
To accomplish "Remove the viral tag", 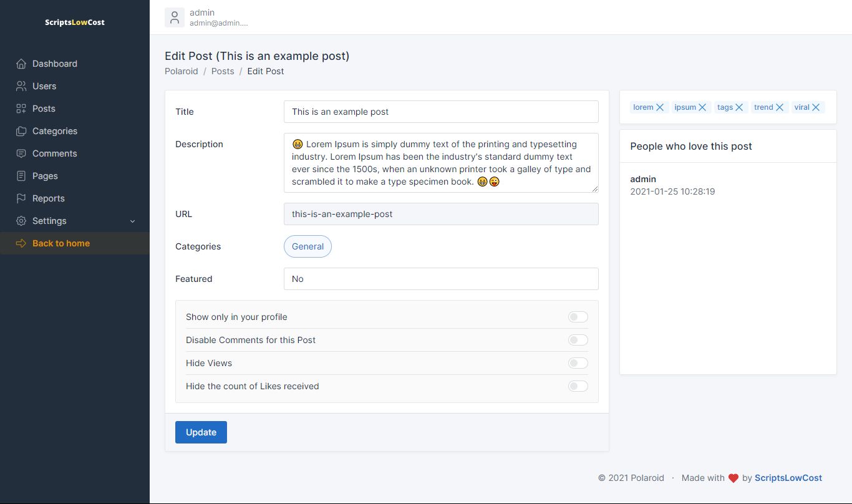I will click(x=816, y=107).
